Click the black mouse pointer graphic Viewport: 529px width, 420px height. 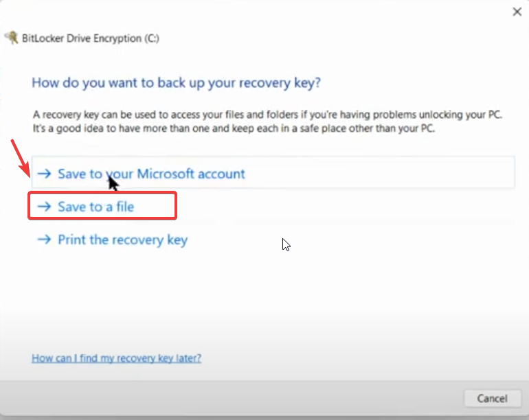pos(113,184)
